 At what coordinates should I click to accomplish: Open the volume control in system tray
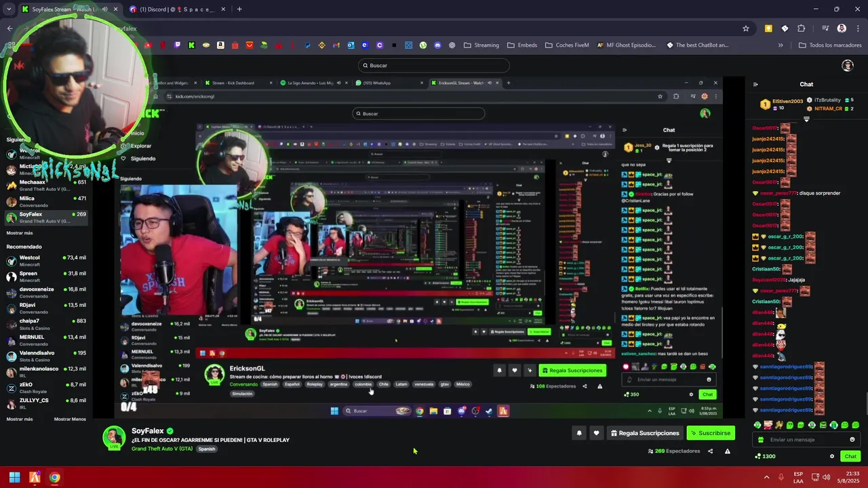[x=826, y=477]
